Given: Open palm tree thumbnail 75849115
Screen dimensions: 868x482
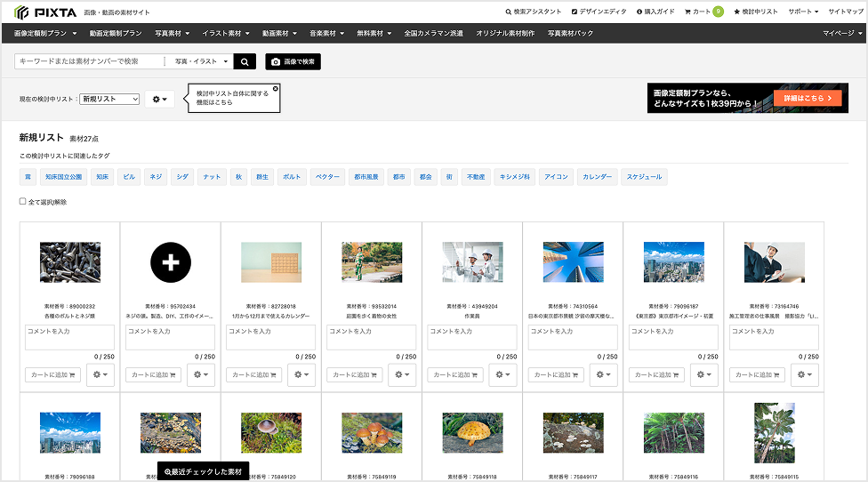Looking at the screenshot, I should (775, 433).
